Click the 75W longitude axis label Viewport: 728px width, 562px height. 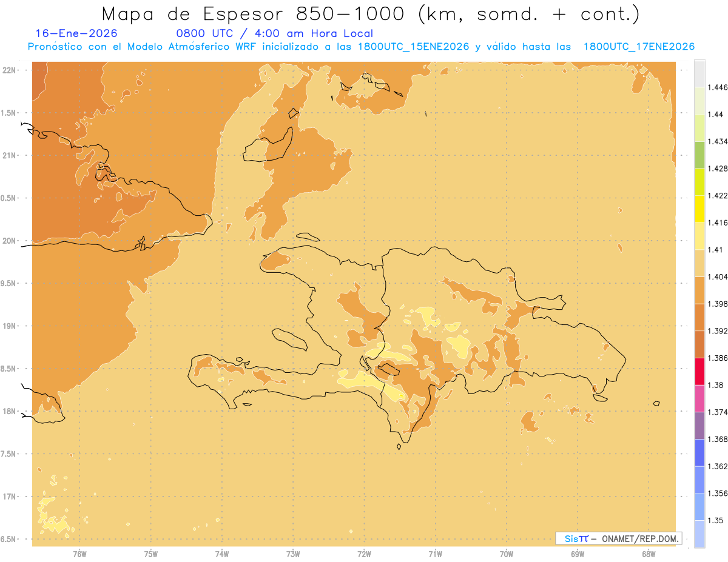[x=150, y=554]
